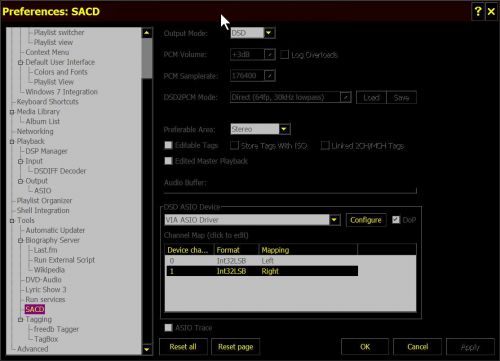
Task: Open Keyboard Shortcuts page
Action: point(48,102)
